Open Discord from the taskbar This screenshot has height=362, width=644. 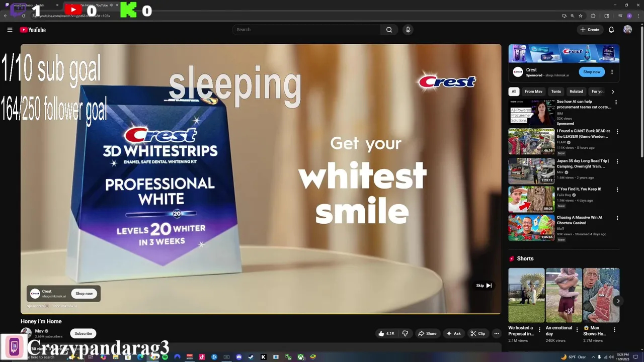coord(239,357)
